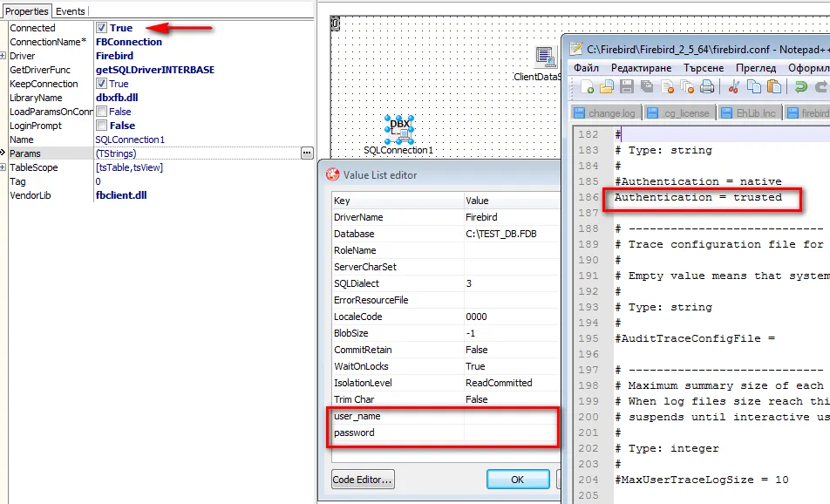Open the Файл menu
Screen dimensions: 830x504
pos(586,68)
